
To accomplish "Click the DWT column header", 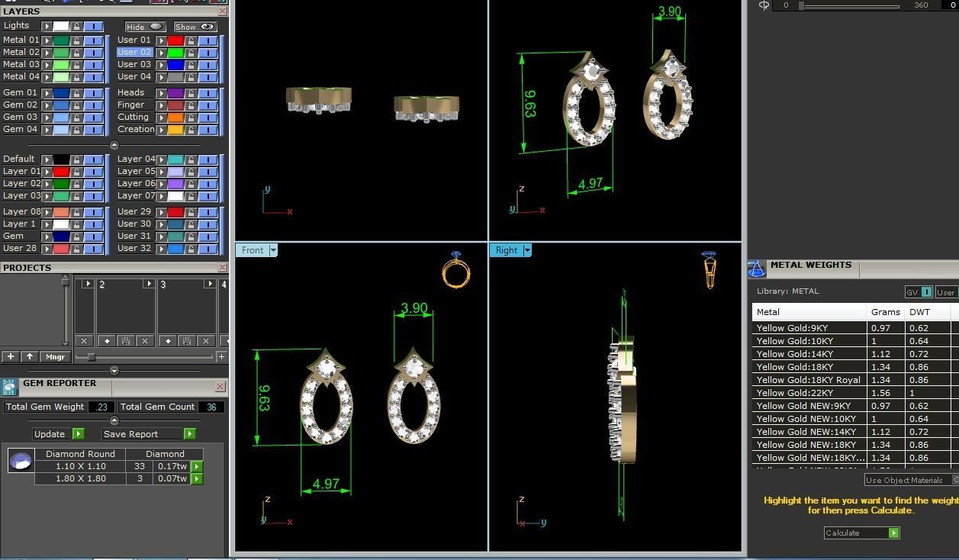I will tap(928, 312).
